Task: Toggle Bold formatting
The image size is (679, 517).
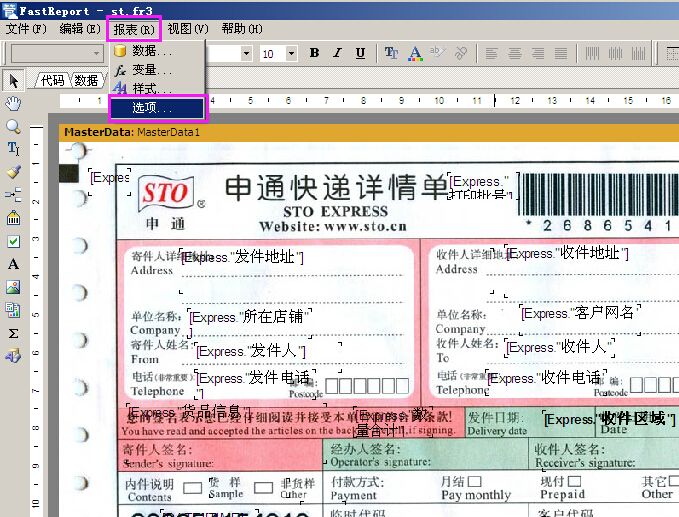Action: pyautogui.click(x=314, y=53)
